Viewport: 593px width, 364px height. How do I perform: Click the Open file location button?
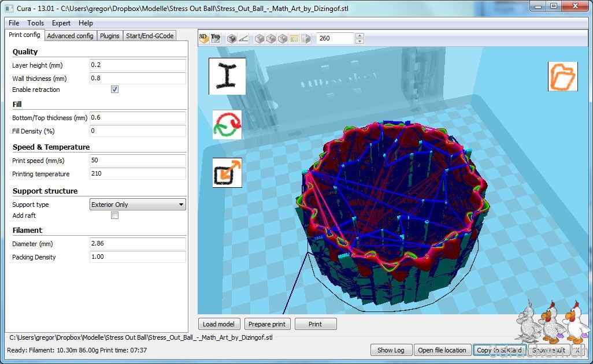(442, 350)
